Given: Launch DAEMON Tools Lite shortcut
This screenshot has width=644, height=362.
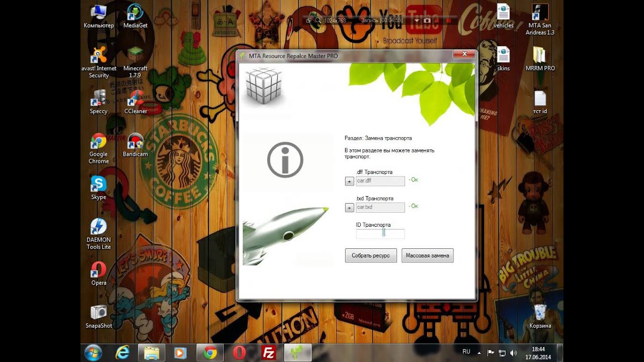Looking at the screenshot, I should click(99, 234).
